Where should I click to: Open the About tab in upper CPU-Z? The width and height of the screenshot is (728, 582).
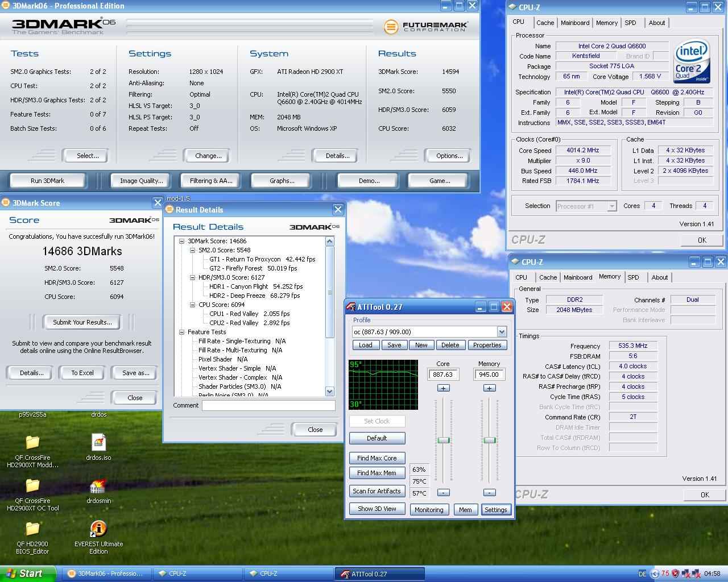click(x=657, y=23)
